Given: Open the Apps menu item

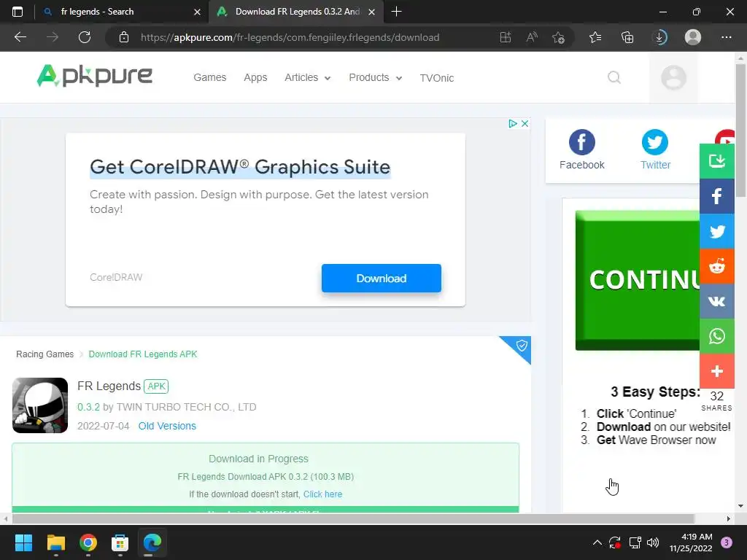Looking at the screenshot, I should (x=255, y=77).
